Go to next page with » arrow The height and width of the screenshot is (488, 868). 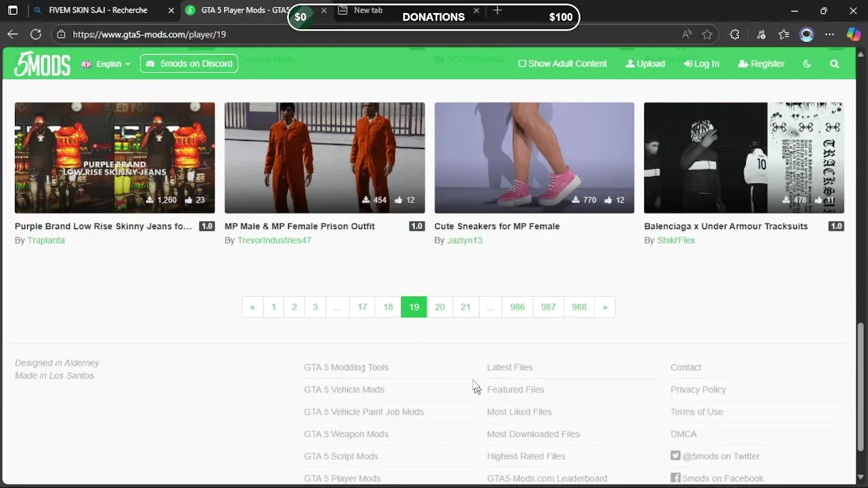tap(605, 307)
